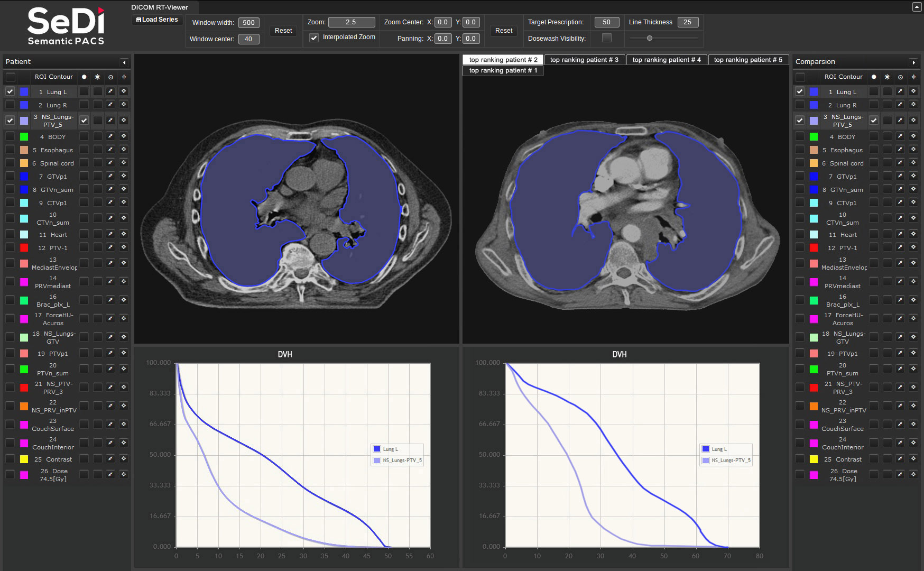Screen dimensions: 924x571
Task: Switch to top ranking patient # 1 tab
Action: [x=503, y=70]
